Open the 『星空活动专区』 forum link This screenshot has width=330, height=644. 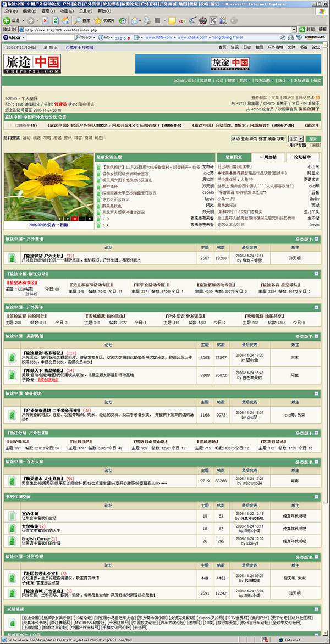[x=22, y=284]
